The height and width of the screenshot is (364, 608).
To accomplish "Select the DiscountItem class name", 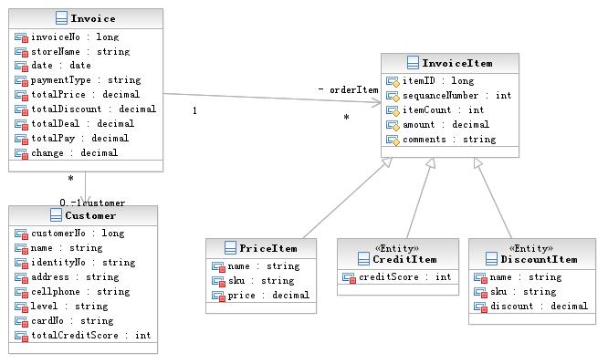I will tap(539, 259).
